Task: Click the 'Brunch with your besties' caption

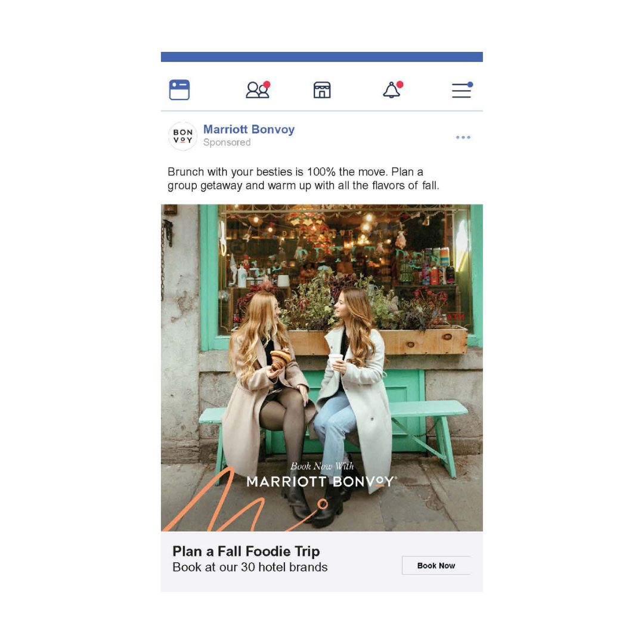Action: pyautogui.click(x=303, y=179)
